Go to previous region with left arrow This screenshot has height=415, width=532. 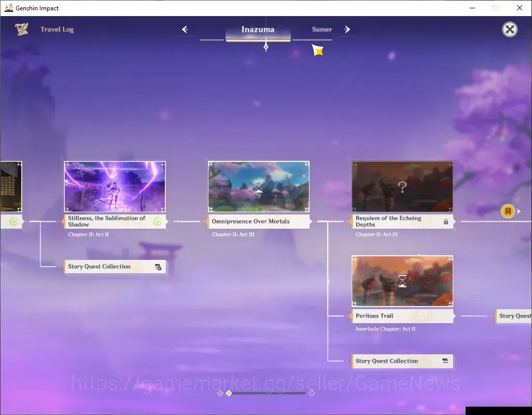(x=185, y=30)
